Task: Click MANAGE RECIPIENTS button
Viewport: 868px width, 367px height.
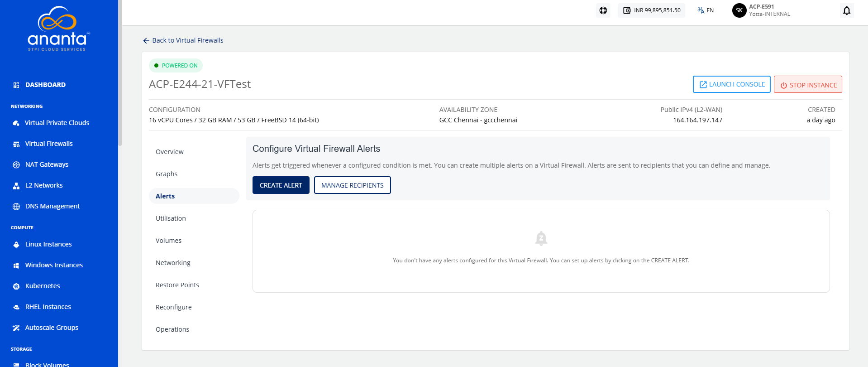Action: 353,185
